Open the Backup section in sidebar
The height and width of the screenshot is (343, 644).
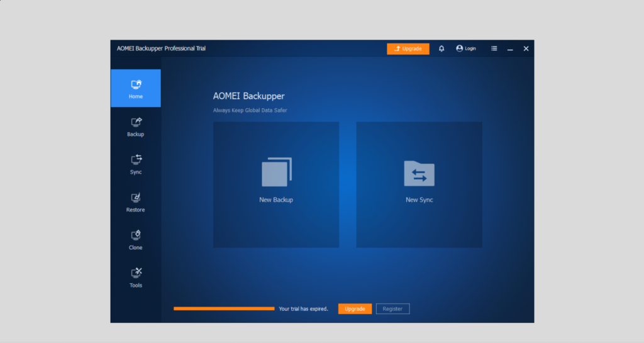[136, 127]
